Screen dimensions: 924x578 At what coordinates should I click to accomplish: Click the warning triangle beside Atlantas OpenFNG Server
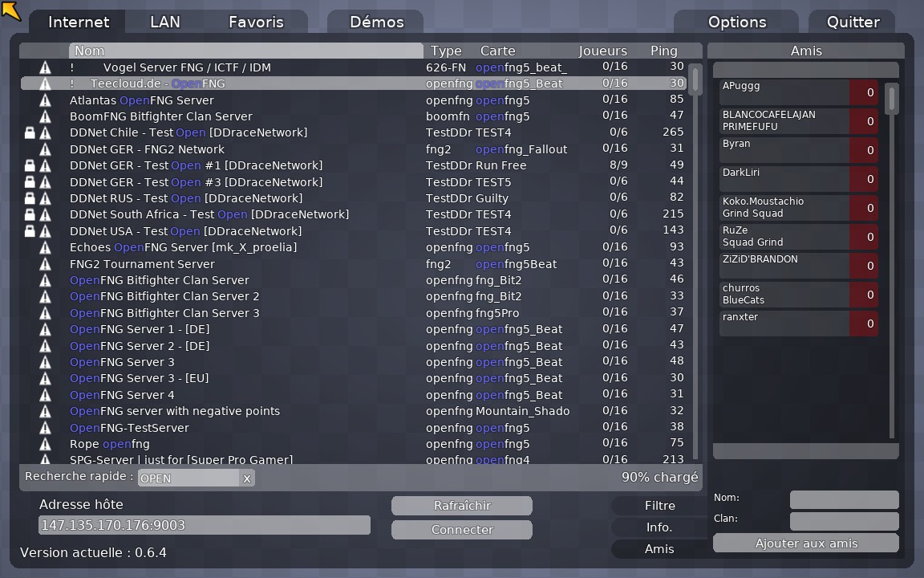45,100
